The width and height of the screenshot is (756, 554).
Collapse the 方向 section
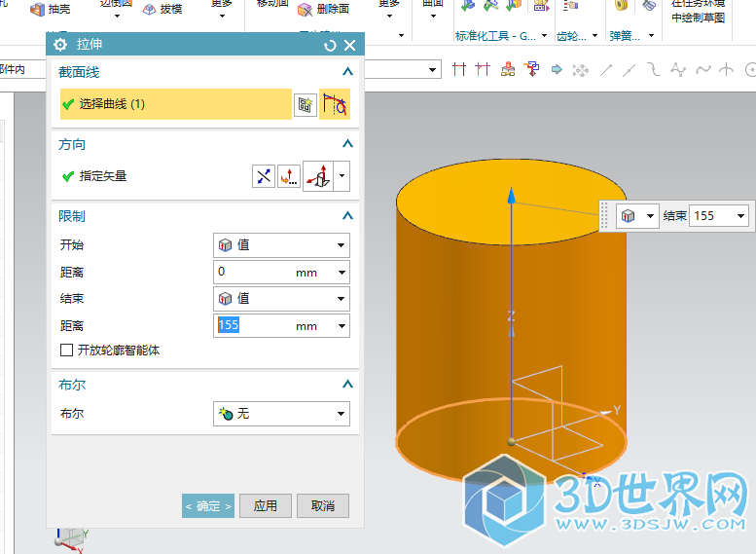click(346, 144)
